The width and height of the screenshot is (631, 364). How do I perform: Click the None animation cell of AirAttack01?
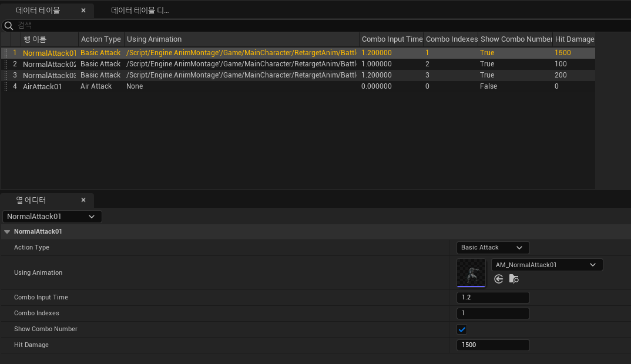click(x=135, y=86)
